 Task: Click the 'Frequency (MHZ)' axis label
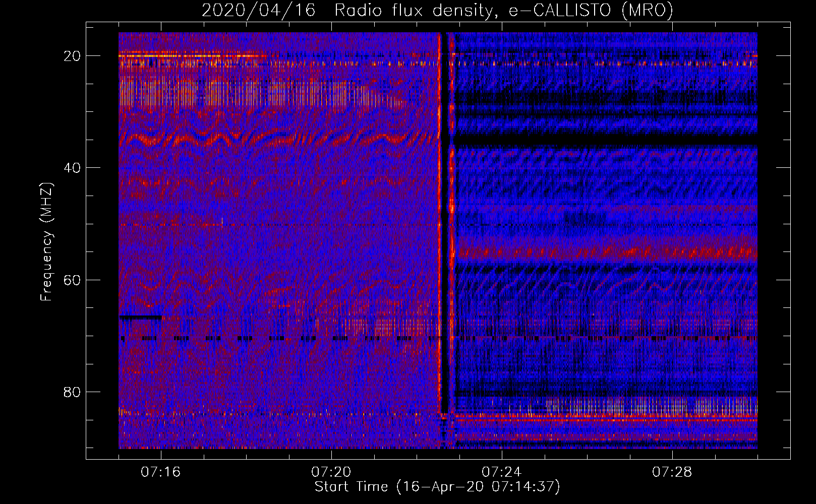46,242
